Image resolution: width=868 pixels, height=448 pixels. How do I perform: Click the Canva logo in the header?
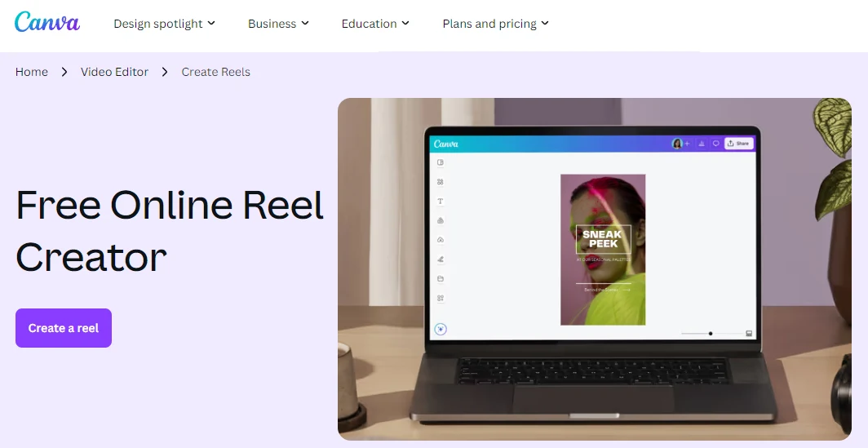pyautogui.click(x=47, y=22)
